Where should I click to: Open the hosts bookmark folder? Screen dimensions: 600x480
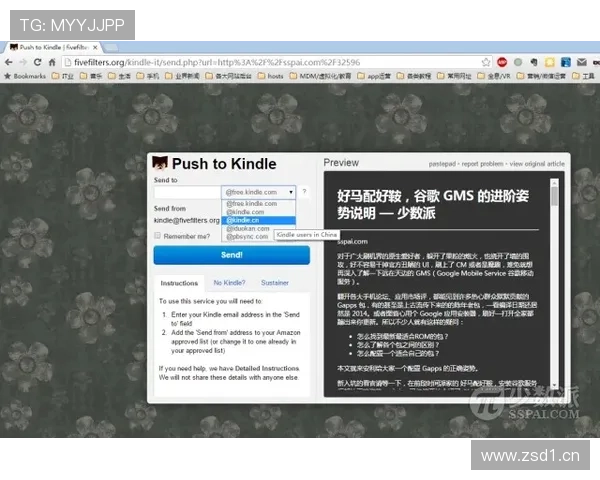(271, 76)
